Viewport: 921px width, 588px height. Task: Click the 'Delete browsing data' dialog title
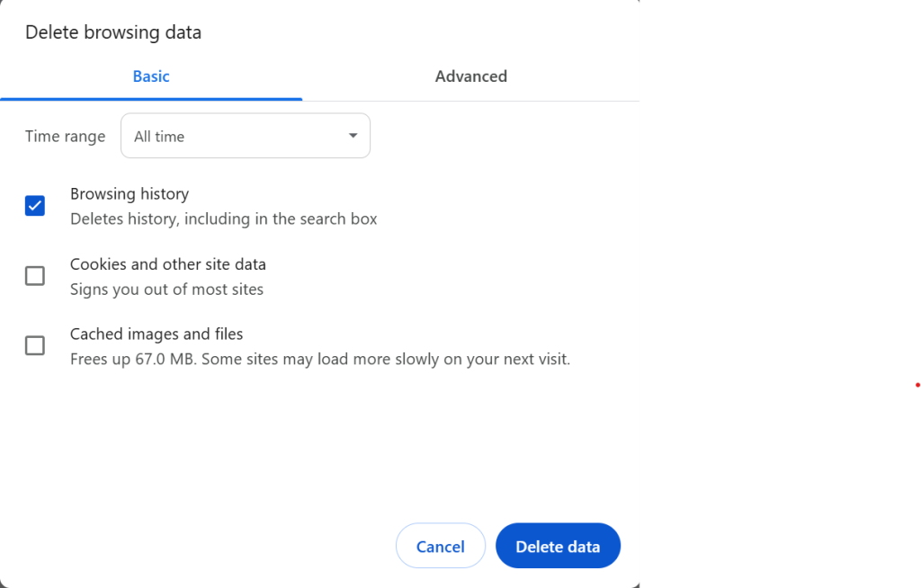pyautogui.click(x=113, y=32)
